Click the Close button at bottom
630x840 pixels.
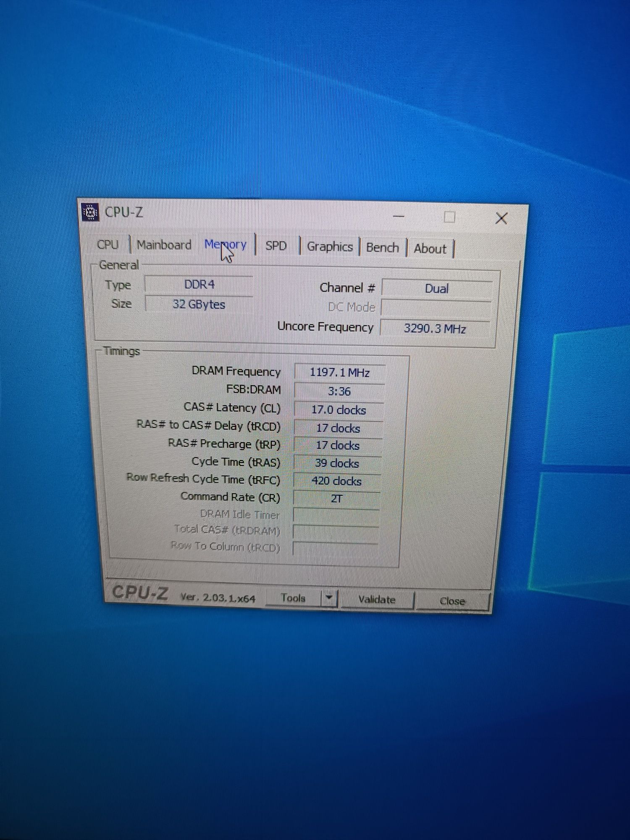point(452,601)
